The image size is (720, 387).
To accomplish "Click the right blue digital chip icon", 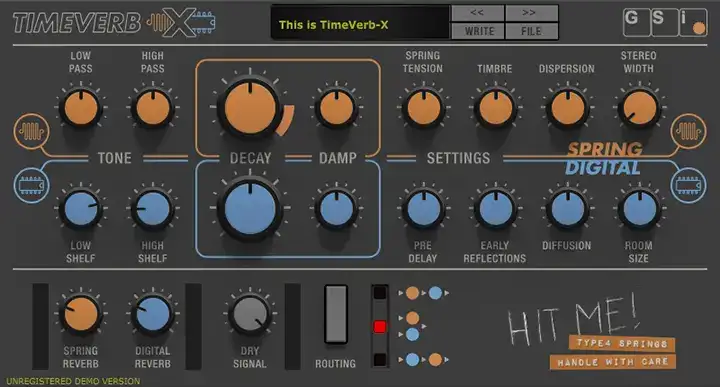I will pos(688,185).
